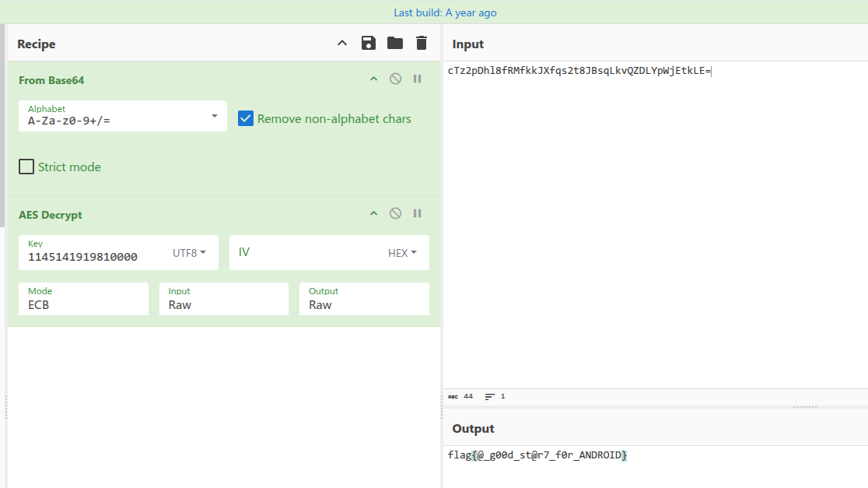Disable the AES Decrypt operation
Screen dimensions: 868x488
[x=395, y=214]
